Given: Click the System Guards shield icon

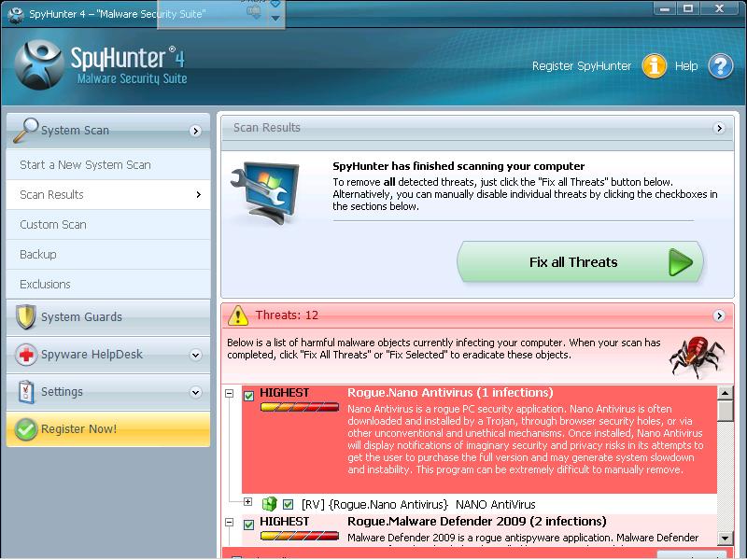Looking at the screenshot, I should coord(25,317).
